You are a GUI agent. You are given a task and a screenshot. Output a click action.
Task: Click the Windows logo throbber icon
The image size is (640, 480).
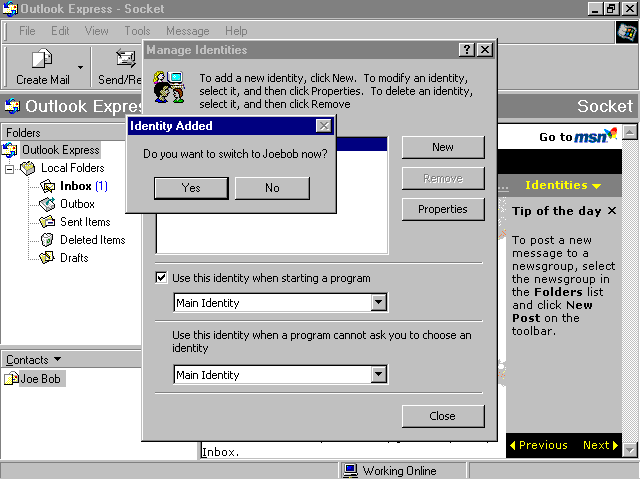627,32
